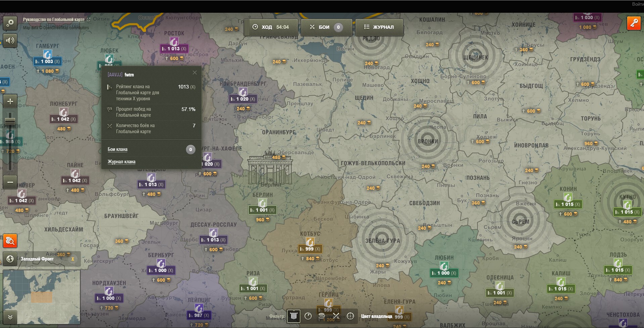
Task: Click the Нойбранденбург 1 020 rating tag
Action: click(243, 99)
